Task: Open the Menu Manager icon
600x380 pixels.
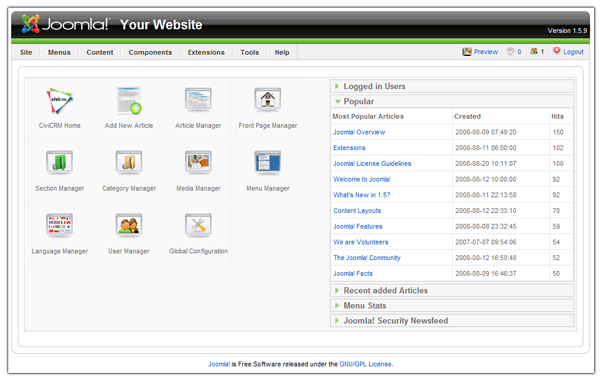Action: tap(267, 163)
